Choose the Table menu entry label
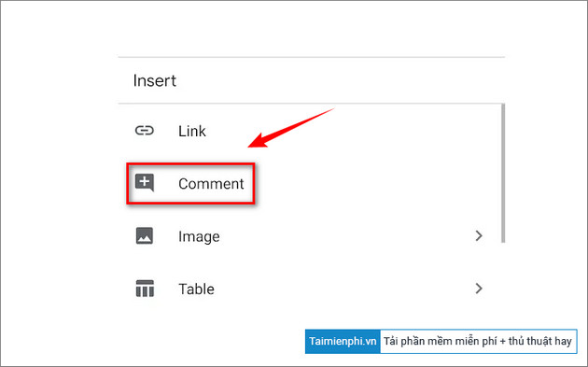 [197, 289]
